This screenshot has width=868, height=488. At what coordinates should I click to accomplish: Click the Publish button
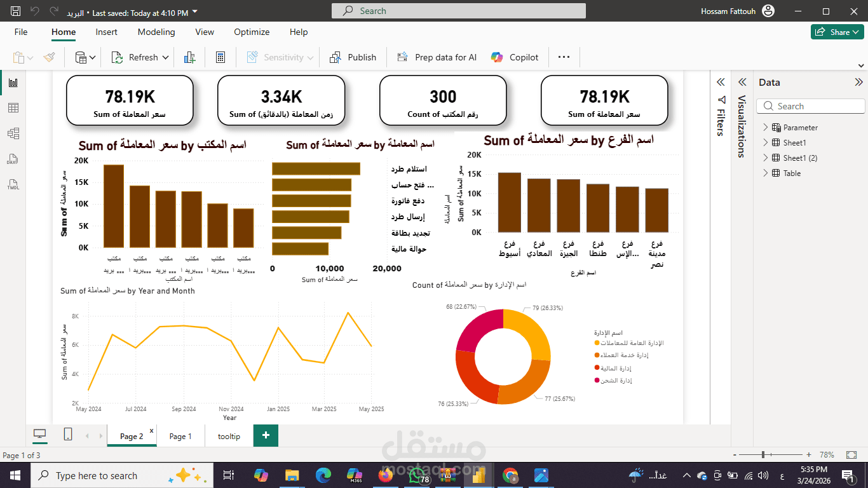[x=353, y=57]
